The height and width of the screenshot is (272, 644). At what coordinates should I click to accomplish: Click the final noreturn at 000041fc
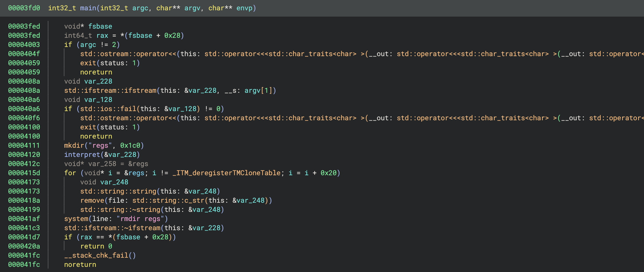(80, 265)
